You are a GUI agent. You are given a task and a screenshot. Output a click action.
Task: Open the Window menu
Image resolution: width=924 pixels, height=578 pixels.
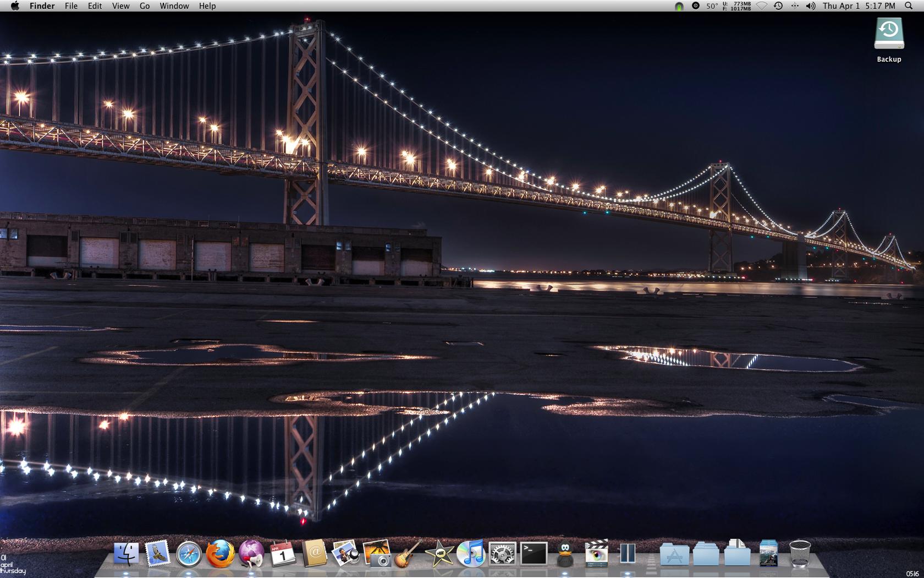tap(174, 6)
